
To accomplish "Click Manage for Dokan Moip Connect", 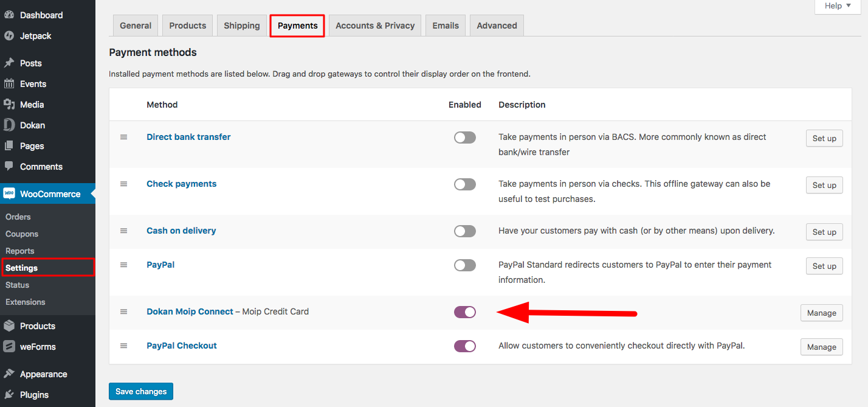I will point(822,313).
